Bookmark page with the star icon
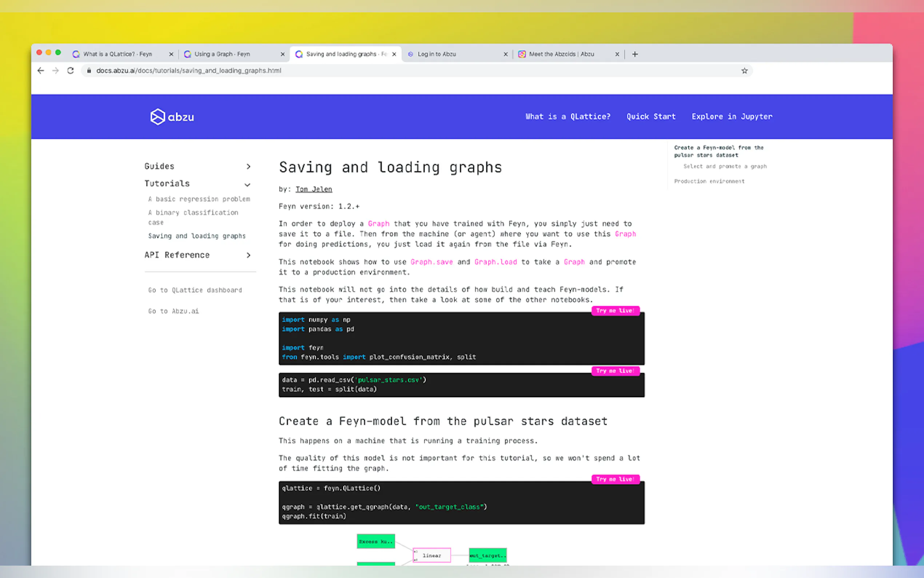Image resolution: width=924 pixels, height=578 pixels. (x=744, y=71)
